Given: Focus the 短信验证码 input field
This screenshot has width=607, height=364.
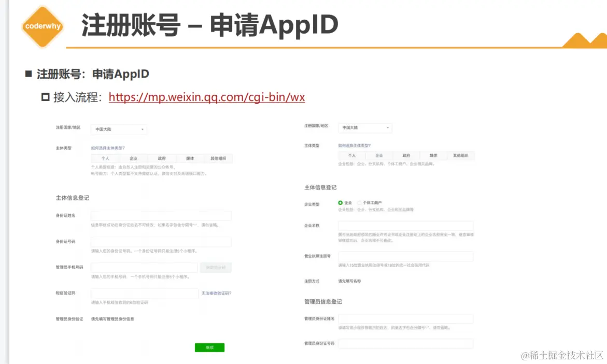Looking at the screenshot, I should pos(145,293).
